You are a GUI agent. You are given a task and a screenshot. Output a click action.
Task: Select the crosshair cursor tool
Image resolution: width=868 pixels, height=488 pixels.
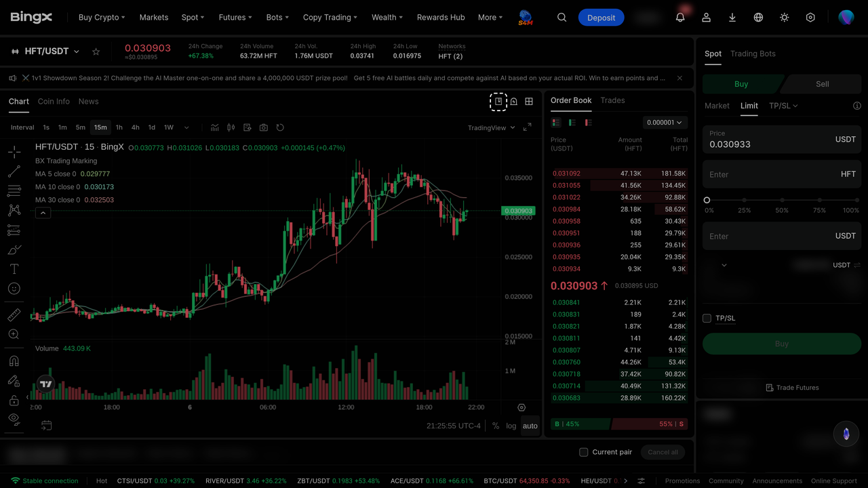14,152
